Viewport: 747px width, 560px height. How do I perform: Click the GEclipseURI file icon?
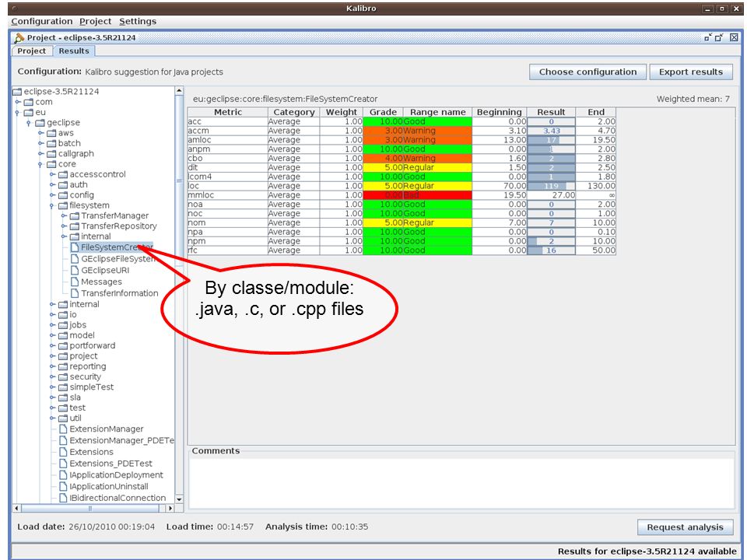pyautogui.click(x=75, y=270)
